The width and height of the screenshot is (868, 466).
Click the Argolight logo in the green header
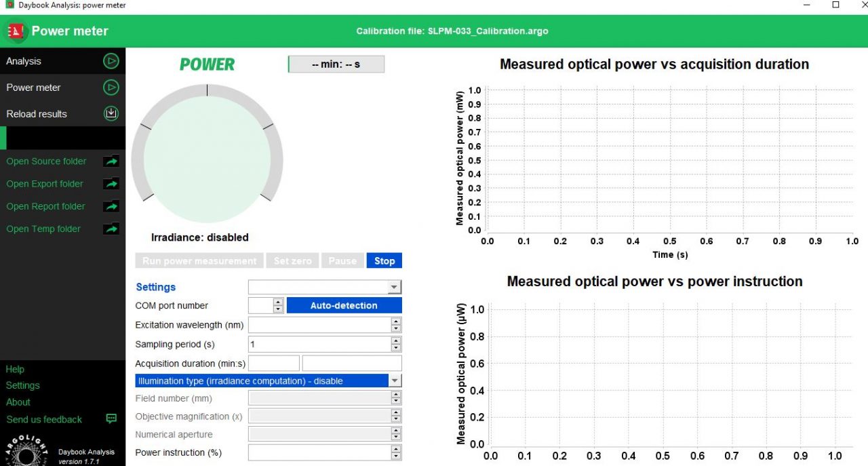[15, 31]
